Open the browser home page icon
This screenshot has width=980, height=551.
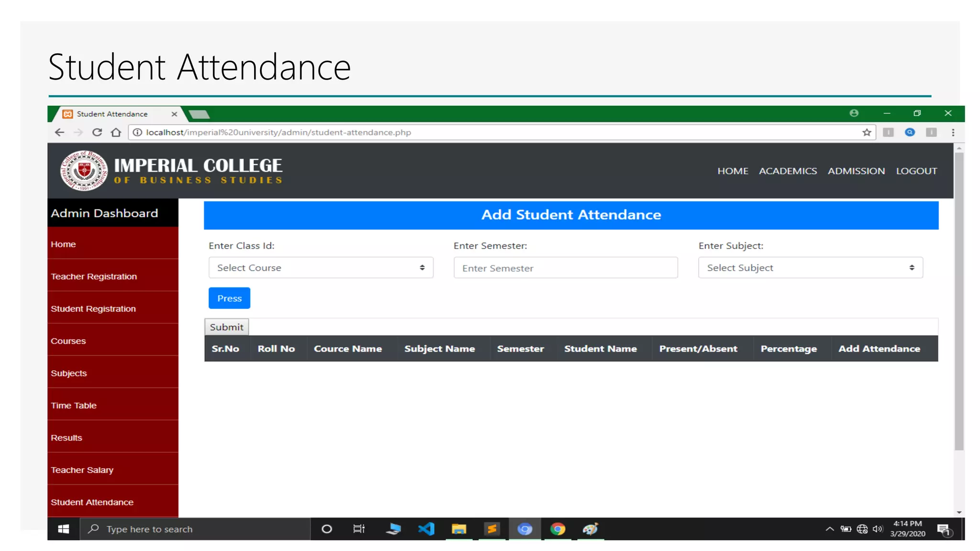[116, 132]
